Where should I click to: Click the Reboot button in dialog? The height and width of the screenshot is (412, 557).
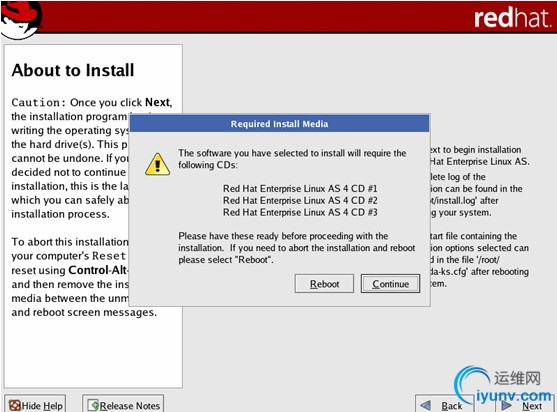tap(324, 284)
